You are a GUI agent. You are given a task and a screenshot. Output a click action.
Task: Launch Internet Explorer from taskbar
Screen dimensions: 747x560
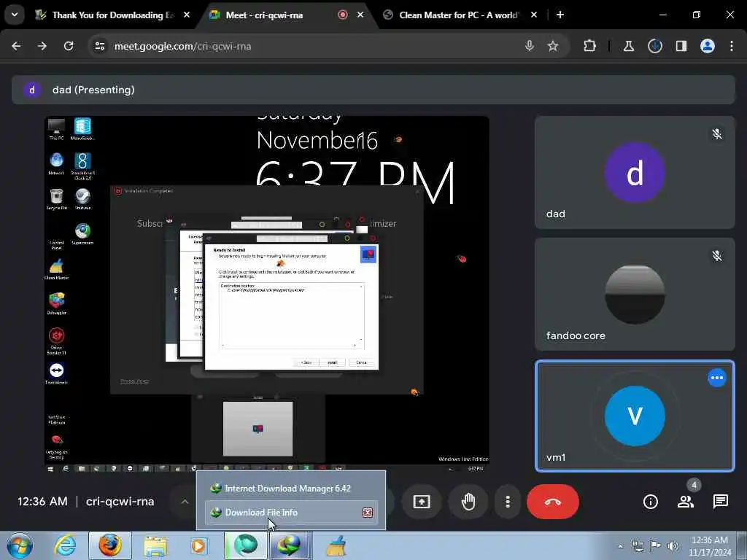(65, 545)
